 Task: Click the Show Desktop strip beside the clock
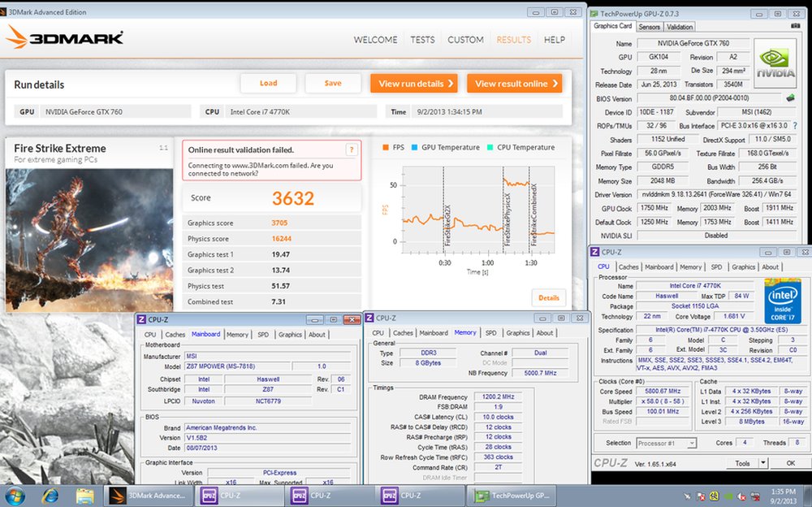[809, 496]
